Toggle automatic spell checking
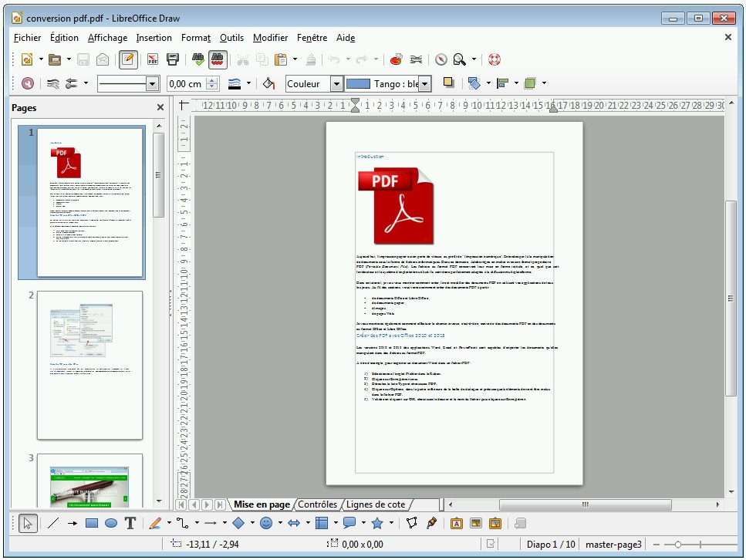The image size is (746, 560). pos(218,59)
